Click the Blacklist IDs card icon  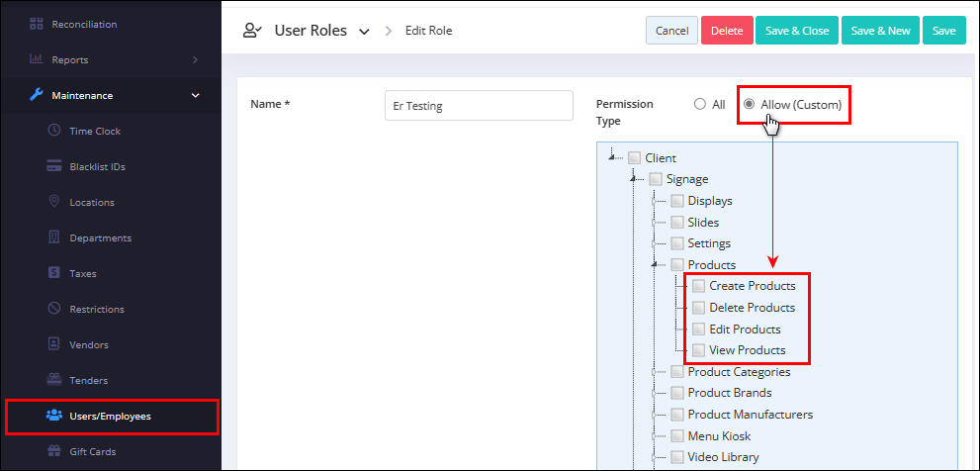pyautogui.click(x=54, y=167)
